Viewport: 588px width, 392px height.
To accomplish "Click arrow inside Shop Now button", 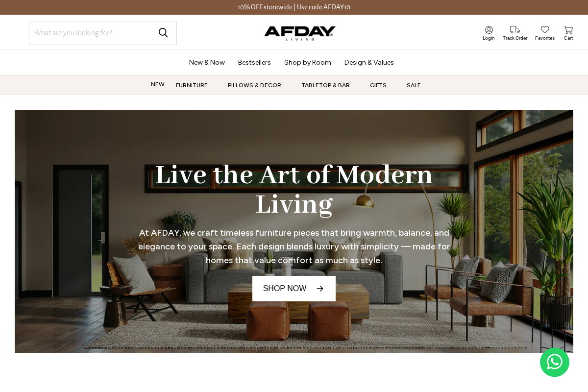I will point(320,289).
